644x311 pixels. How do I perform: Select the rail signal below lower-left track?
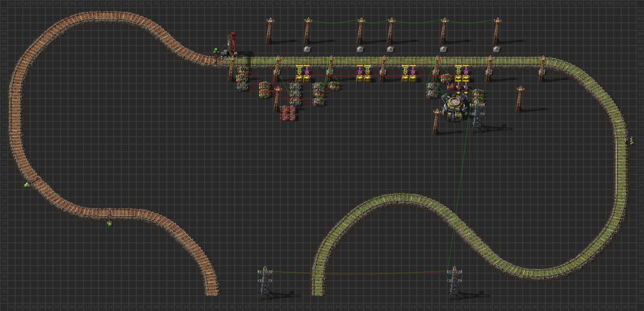[109, 223]
